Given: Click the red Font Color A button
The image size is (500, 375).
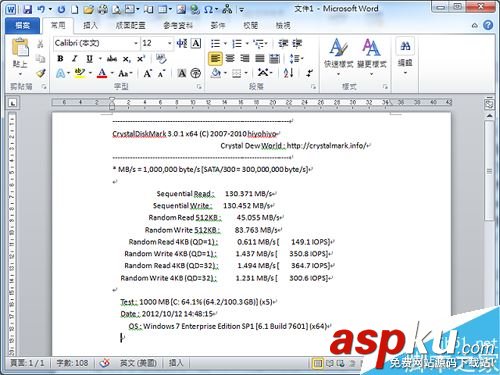Looking at the screenshot, I should (102, 73).
